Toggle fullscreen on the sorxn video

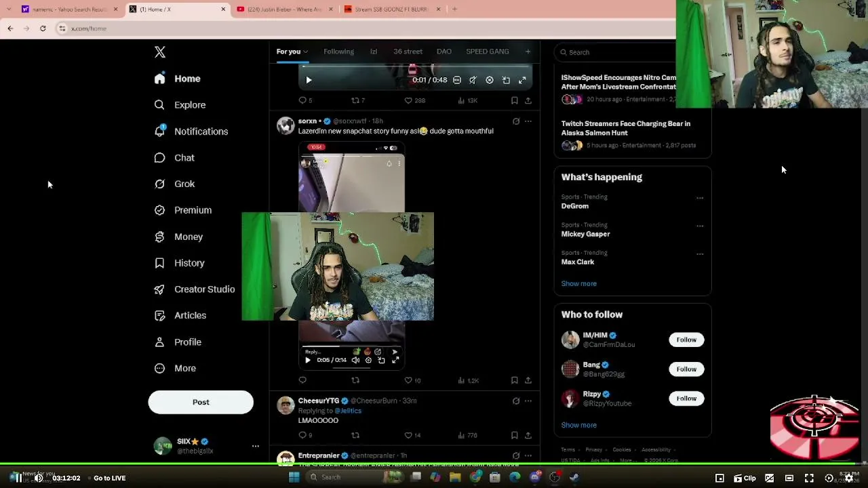coord(395,360)
